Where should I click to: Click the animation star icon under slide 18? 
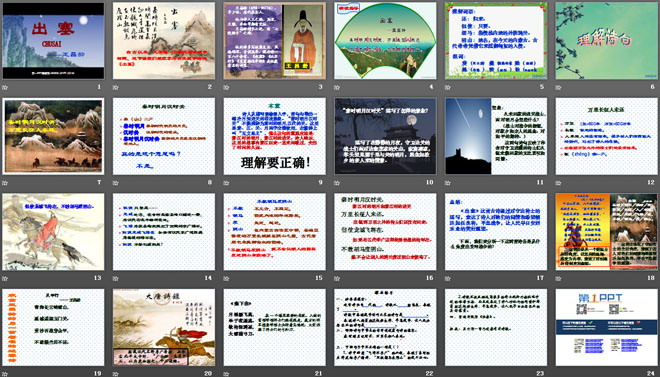558,278
